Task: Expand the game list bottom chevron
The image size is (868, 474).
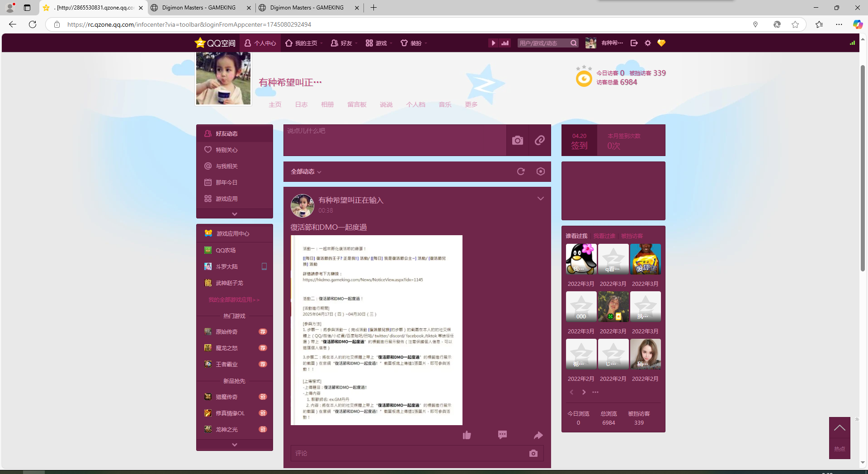Action: [235, 445]
